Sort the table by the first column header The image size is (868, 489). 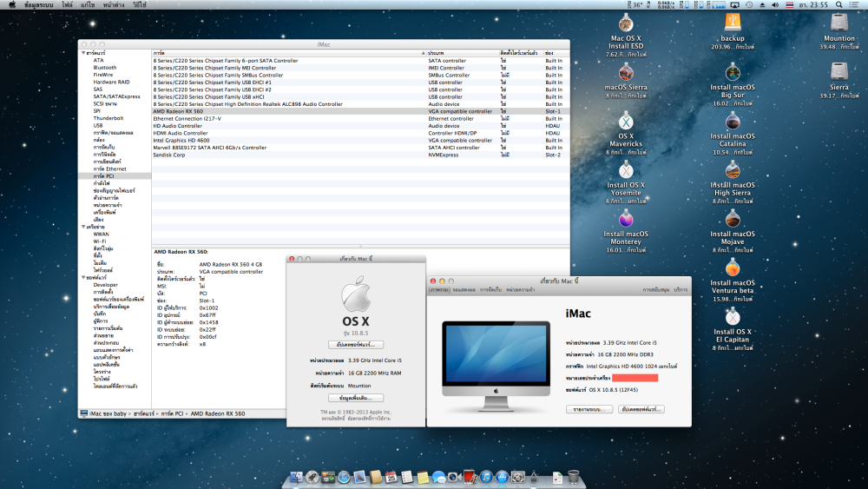(x=288, y=53)
